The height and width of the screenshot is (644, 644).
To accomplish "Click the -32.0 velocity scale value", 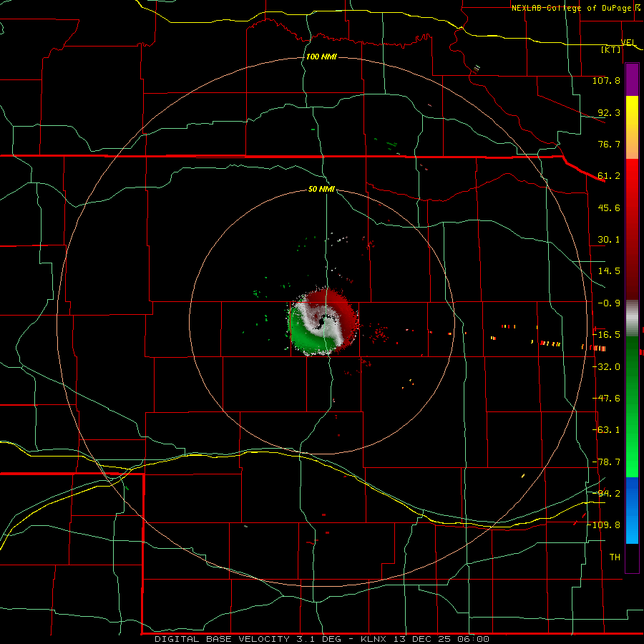I will coord(607,367).
